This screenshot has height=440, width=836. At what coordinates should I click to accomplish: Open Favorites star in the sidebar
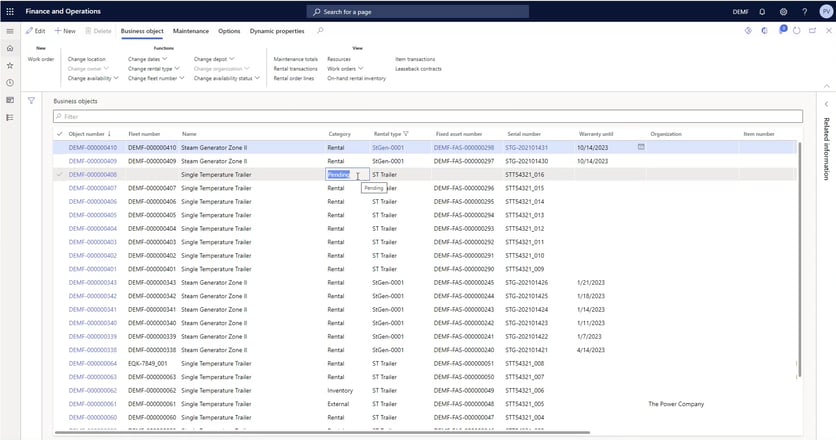point(10,66)
